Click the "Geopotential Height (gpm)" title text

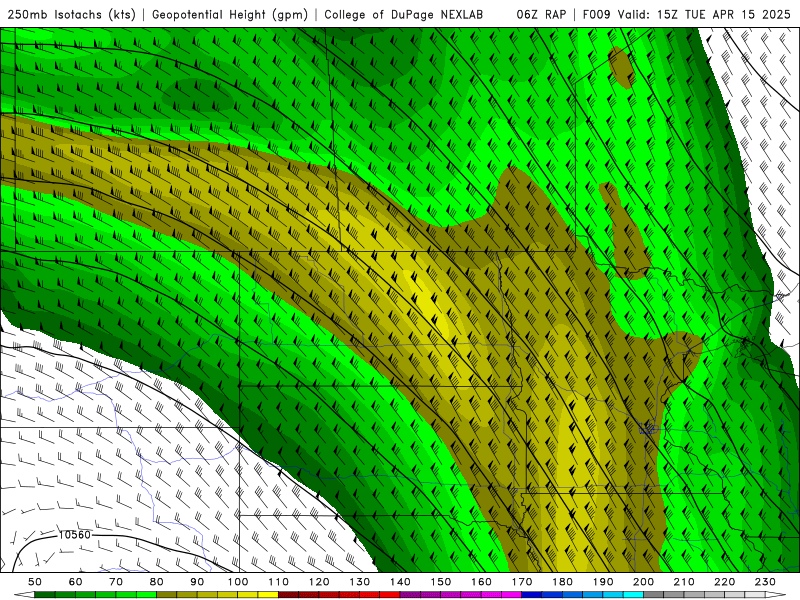(230, 15)
